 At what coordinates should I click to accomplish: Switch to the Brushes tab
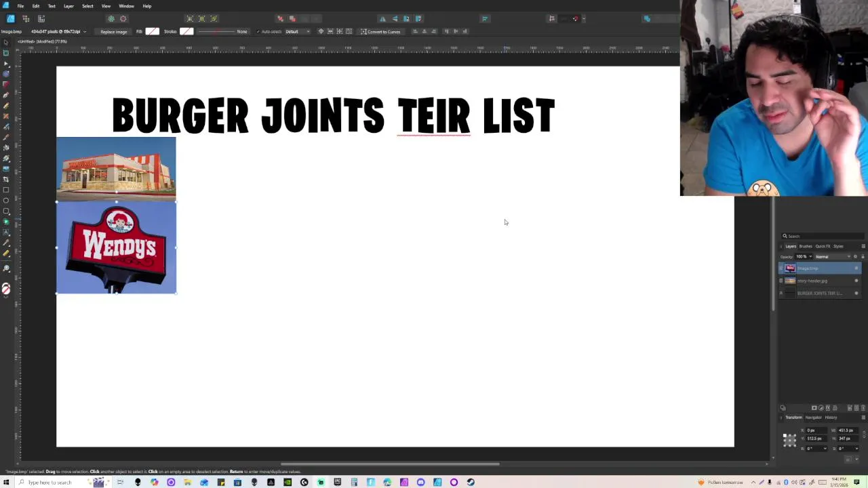pyautogui.click(x=806, y=246)
